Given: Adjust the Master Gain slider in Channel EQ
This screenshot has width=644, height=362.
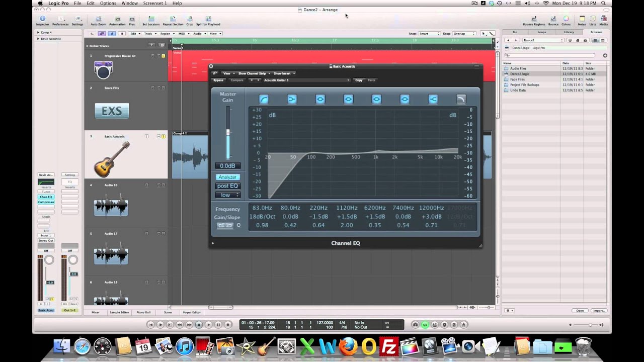Looking at the screenshot, I should coord(228,133).
